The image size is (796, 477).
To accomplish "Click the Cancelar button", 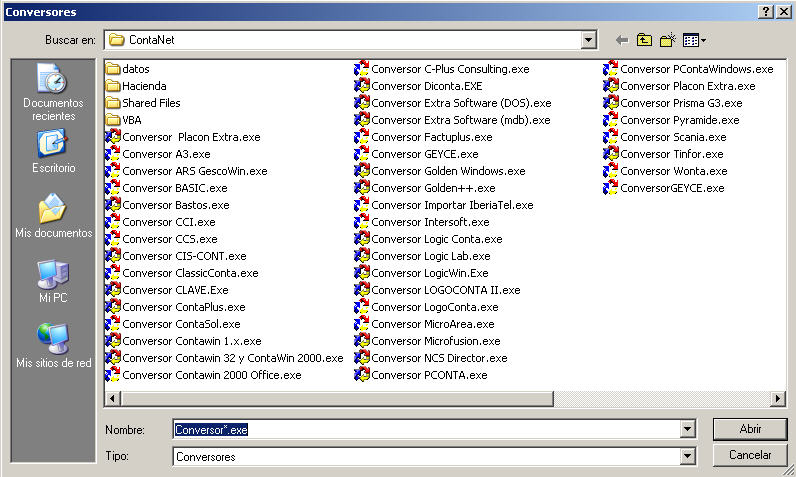I will click(750, 455).
